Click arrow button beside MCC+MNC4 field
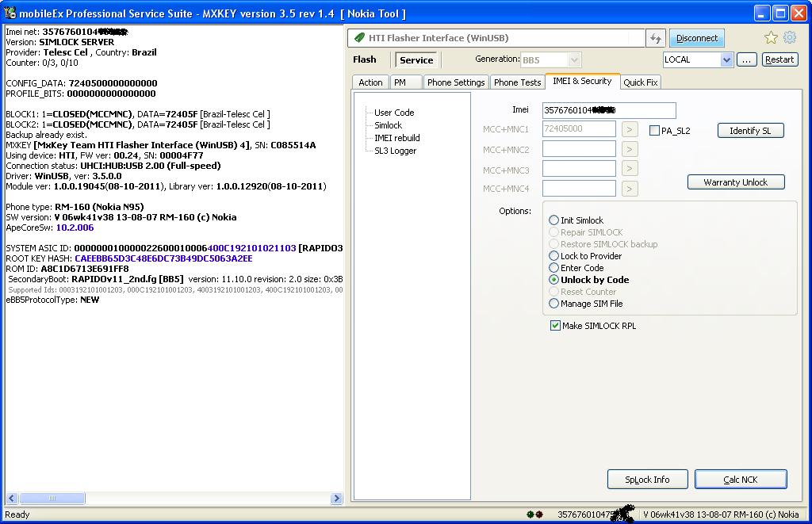The width and height of the screenshot is (812, 524). point(629,189)
